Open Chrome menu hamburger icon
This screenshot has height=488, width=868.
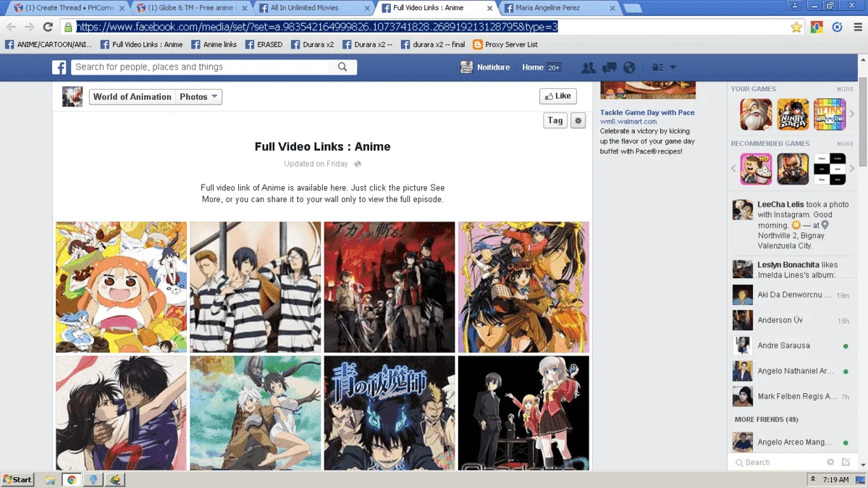coord(858,27)
